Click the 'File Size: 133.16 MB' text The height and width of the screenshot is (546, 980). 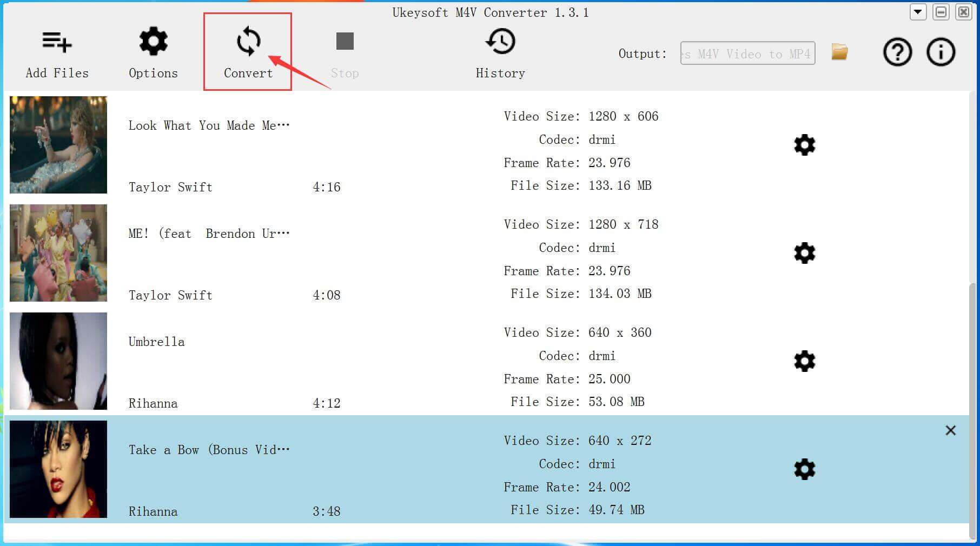[x=581, y=185]
